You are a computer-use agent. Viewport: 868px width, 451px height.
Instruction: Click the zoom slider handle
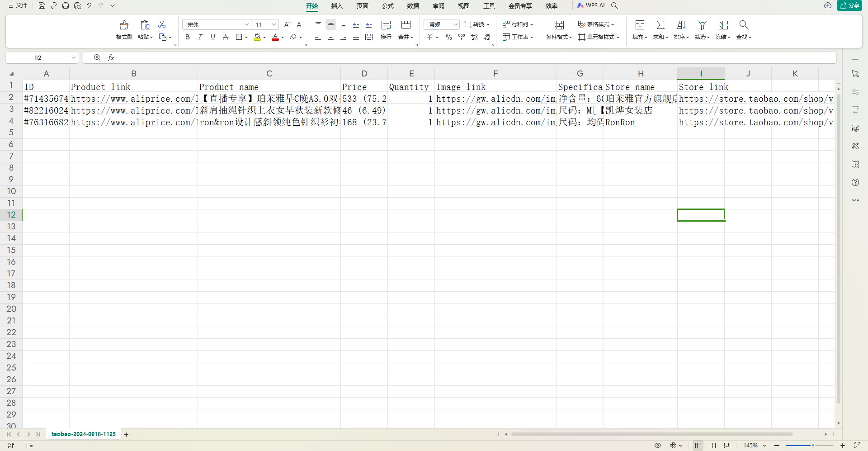812,446
